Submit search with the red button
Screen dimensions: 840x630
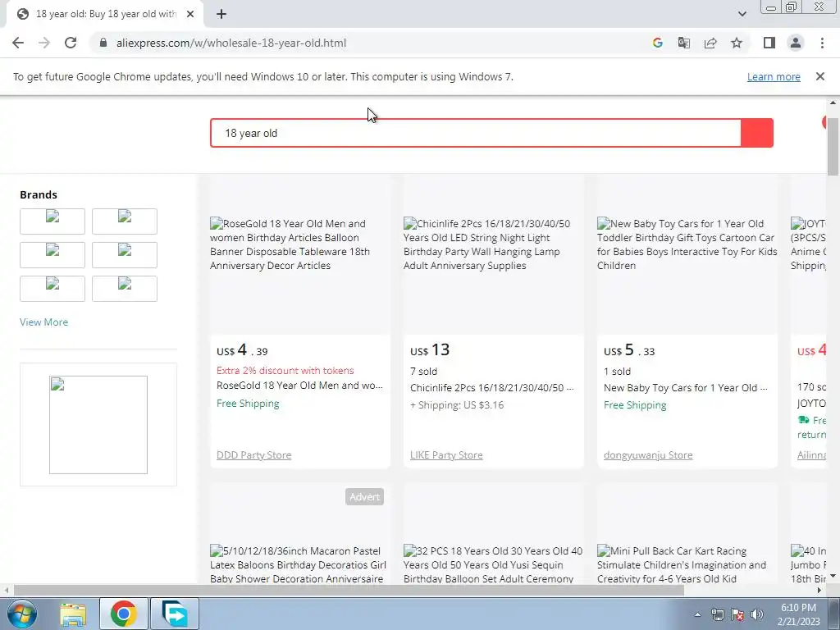click(x=757, y=133)
